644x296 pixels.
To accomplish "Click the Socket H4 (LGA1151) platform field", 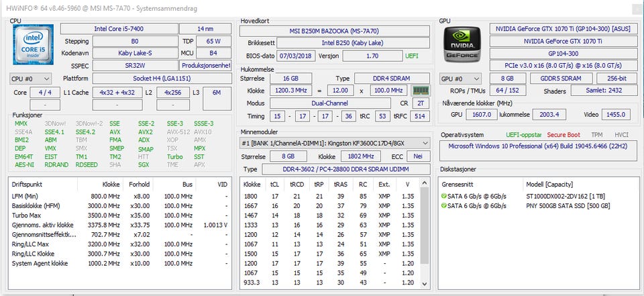I will pyautogui.click(x=162, y=79).
